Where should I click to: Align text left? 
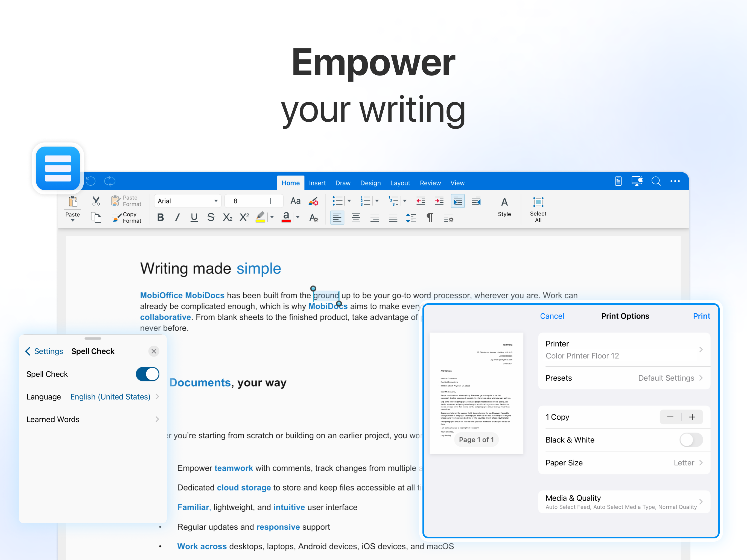[337, 218]
